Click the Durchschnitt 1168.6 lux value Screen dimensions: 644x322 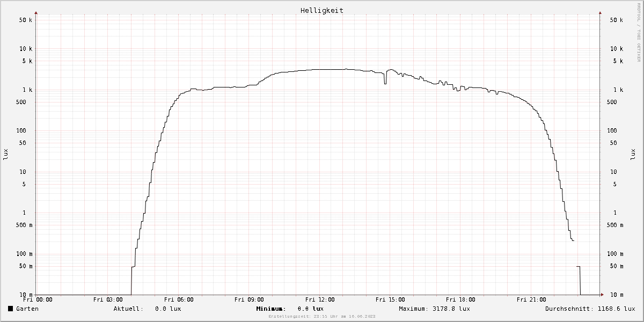(x=617, y=309)
